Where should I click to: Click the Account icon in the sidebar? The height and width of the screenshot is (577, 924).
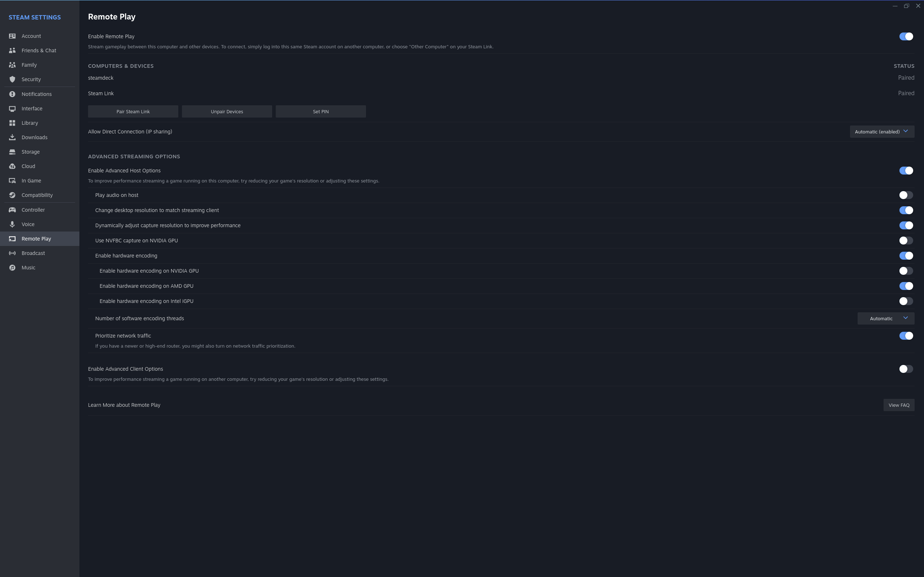pyautogui.click(x=12, y=36)
